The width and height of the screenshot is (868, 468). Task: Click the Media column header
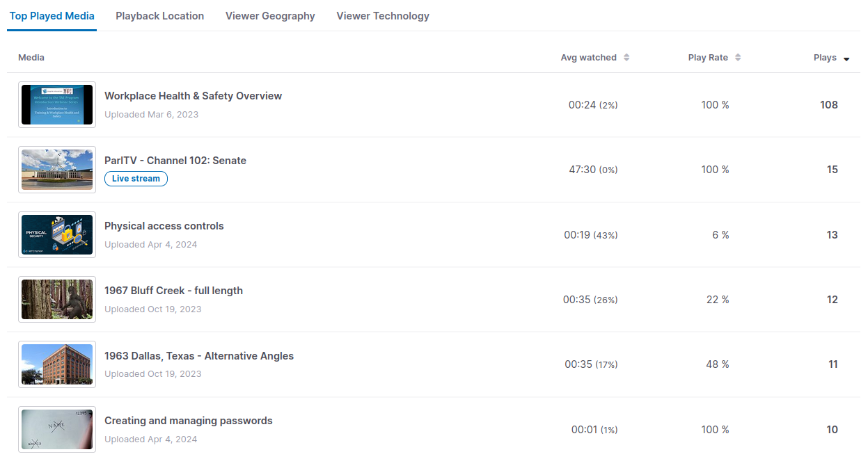(x=31, y=58)
